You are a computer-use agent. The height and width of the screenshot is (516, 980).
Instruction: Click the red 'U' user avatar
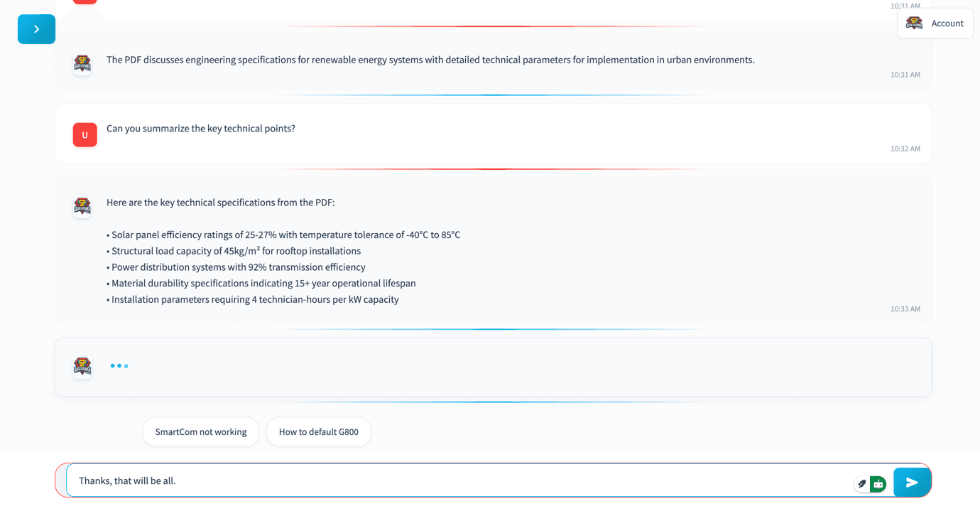(x=85, y=134)
